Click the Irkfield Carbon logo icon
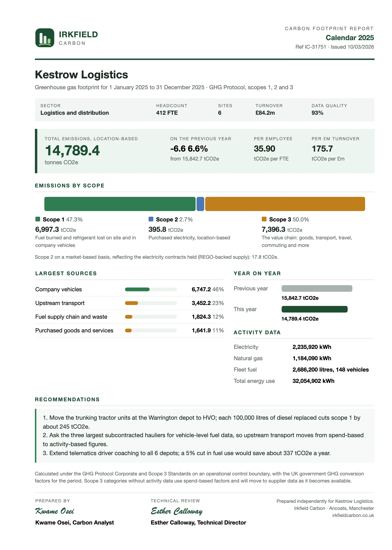 [x=45, y=38]
